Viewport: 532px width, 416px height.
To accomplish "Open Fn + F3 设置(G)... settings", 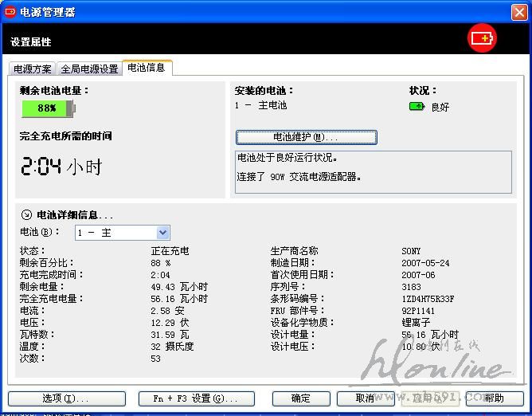I will point(197,398).
